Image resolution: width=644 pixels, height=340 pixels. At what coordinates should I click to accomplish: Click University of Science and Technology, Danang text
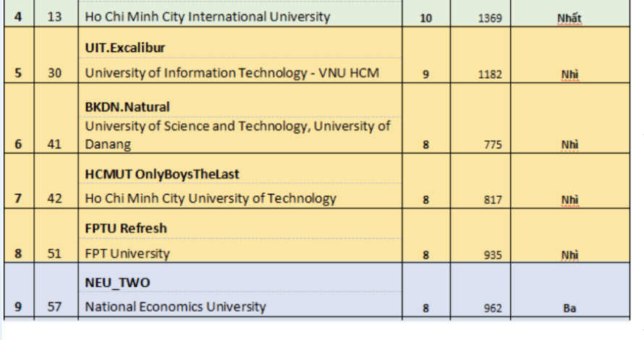pos(237,135)
